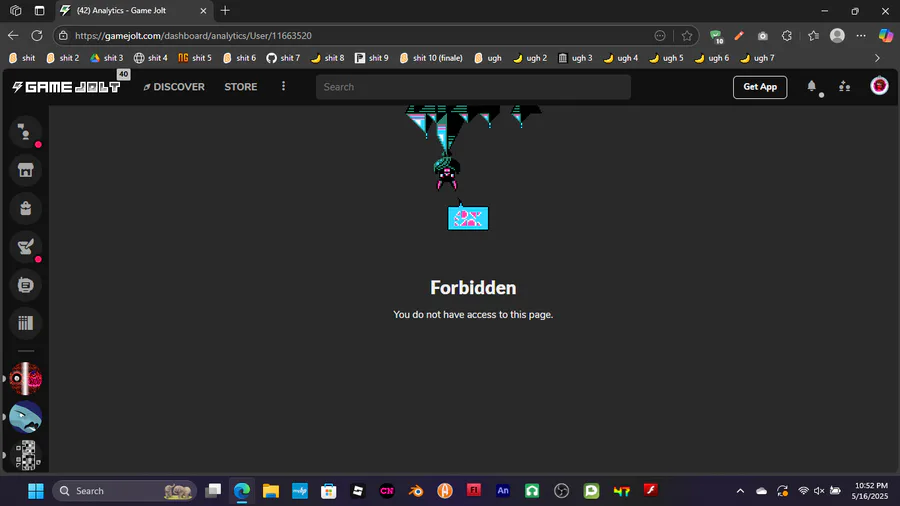Open the blue shark community avatar
Image resolution: width=900 pixels, height=506 pixels.
25,417
